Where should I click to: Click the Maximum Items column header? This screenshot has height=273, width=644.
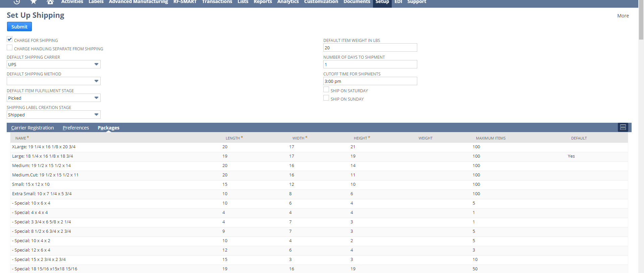tap(490, 138)
